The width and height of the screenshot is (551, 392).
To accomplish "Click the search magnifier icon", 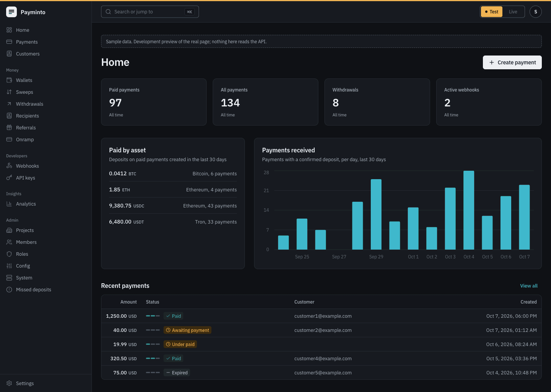I will coord(108,12).
